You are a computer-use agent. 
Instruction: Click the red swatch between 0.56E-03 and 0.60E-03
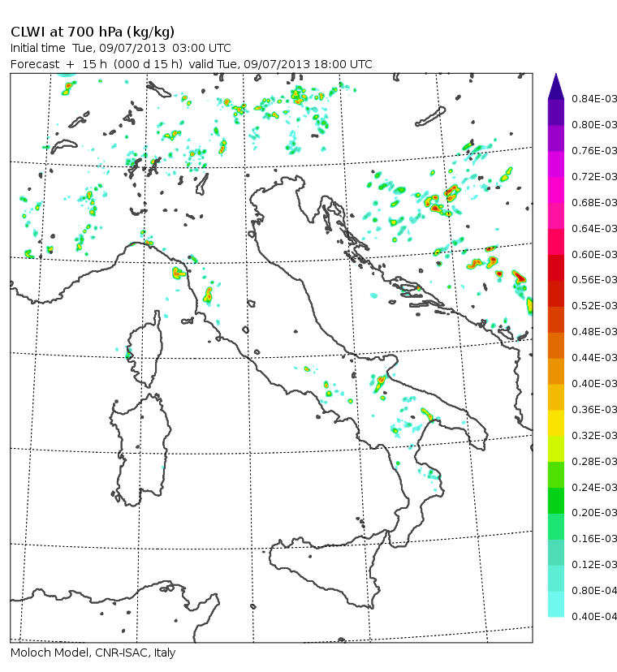click(555, 268)
